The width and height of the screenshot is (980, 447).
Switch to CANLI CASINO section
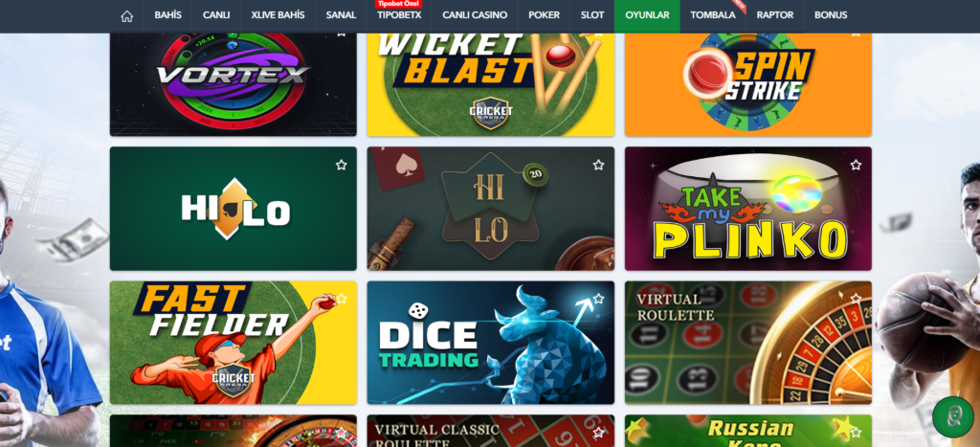tap(475, 15)
